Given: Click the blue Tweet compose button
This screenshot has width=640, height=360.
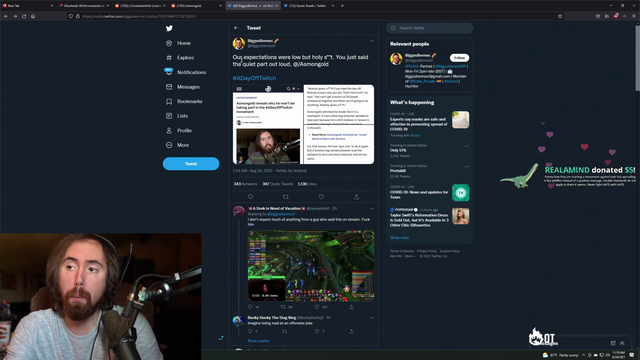Looking at the screenshot, I should pos(191,164).
